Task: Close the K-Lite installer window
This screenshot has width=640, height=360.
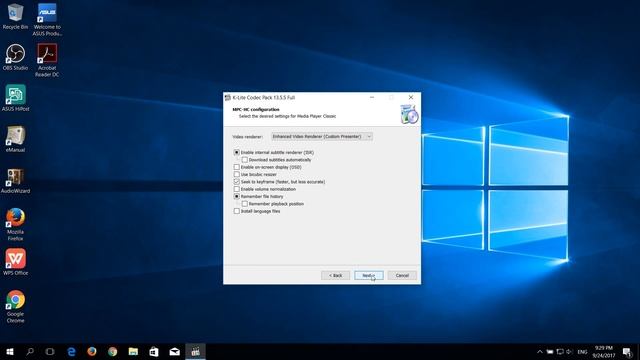Action: 411,98
